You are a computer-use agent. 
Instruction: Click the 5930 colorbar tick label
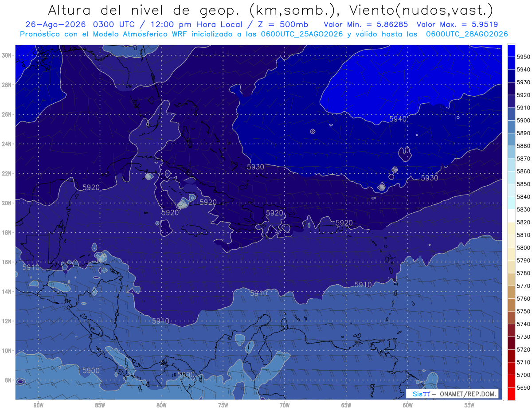click(524, 82)
